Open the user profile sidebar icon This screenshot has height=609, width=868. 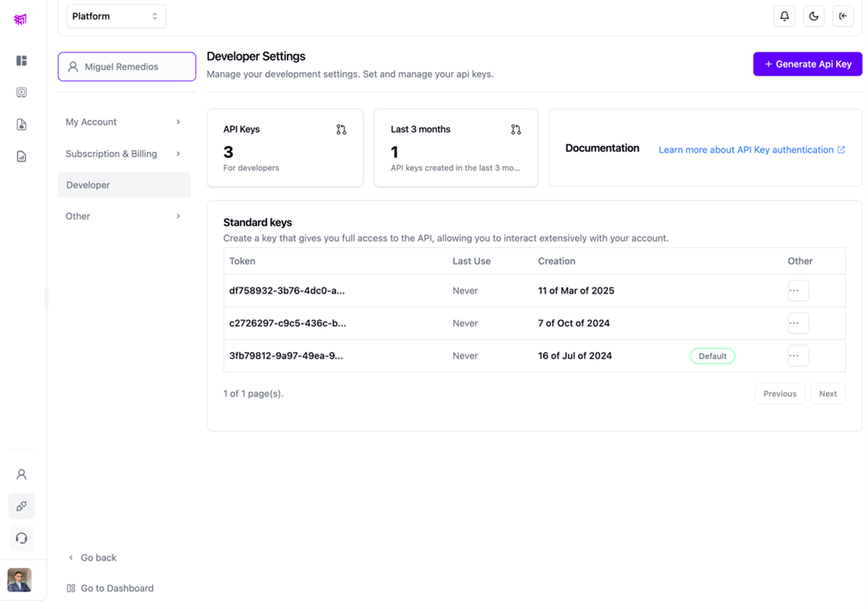point(21,475)
